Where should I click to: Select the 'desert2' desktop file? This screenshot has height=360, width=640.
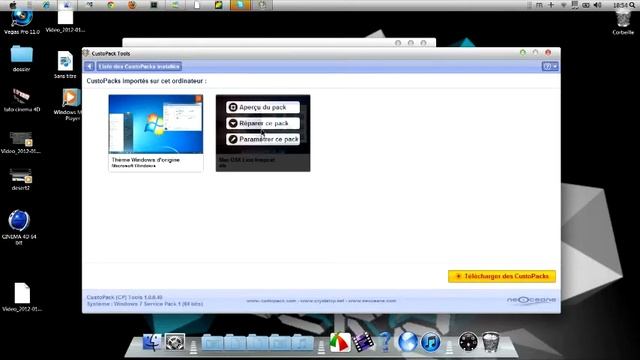[21, 179]
